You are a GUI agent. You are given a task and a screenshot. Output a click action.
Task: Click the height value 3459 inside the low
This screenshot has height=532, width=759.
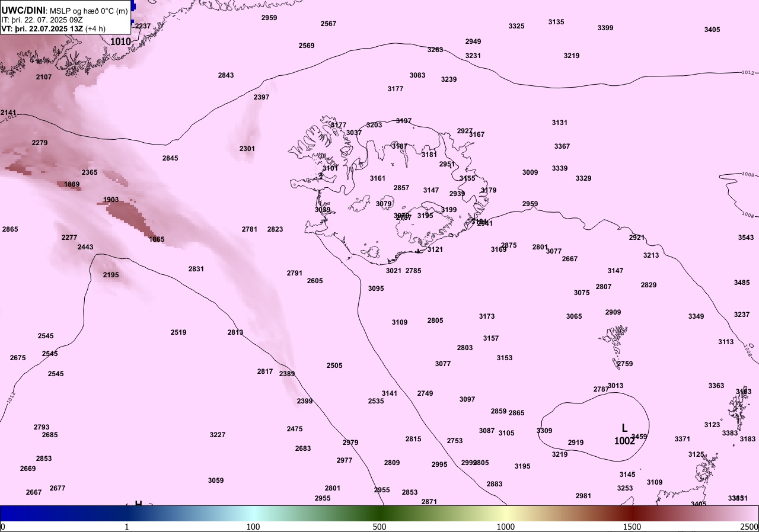639,437
